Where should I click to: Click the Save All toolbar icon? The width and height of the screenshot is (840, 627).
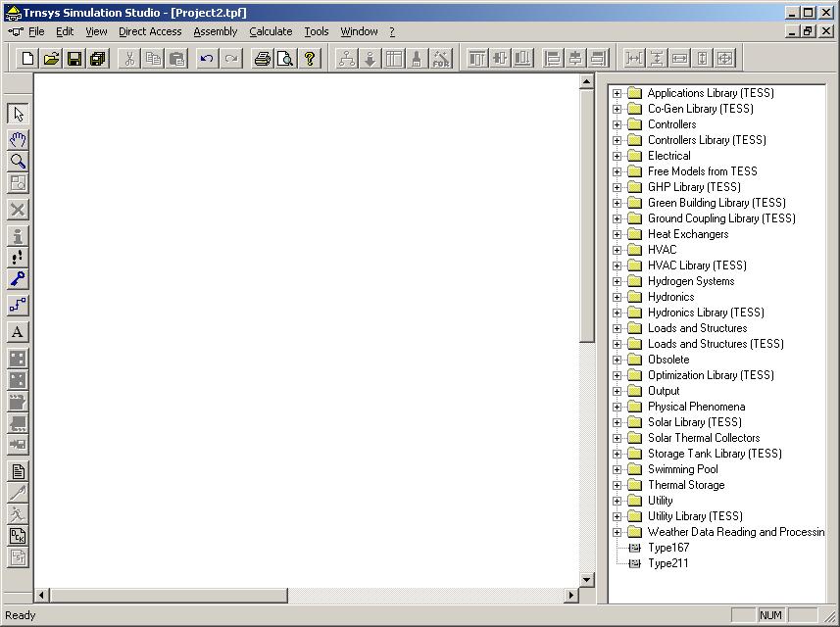tap(98, 59)
